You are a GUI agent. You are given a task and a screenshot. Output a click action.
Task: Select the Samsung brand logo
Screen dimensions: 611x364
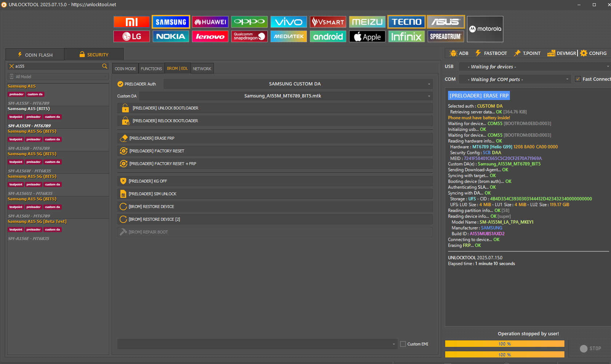click(x=171, y=22)
